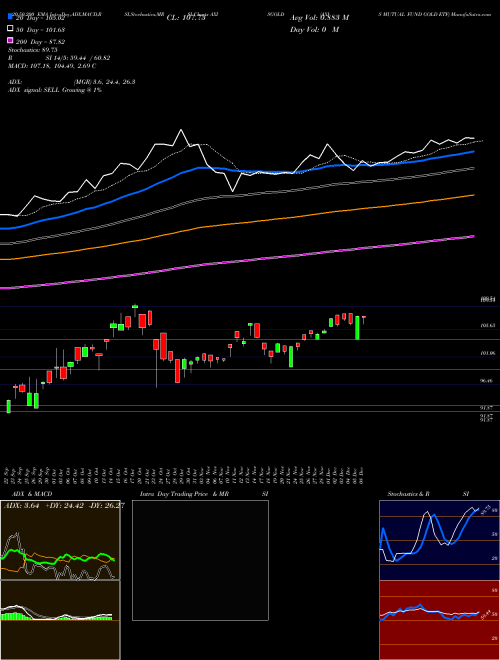
Task: Click the Stochastics: 89.73 reading
Action: coord(33,50)
